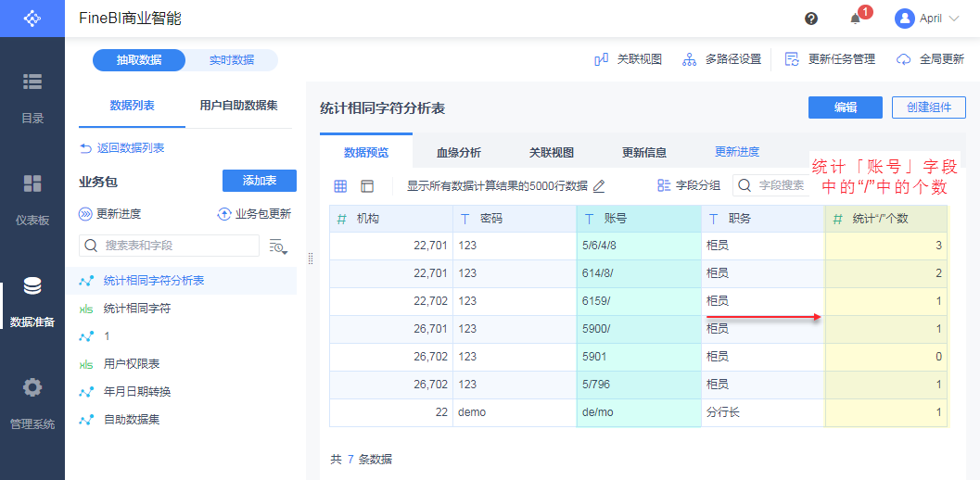Image resolution: width=980 pixels, height=480 pixels.
Task: Click 返回数据列表 link
Action: pos(122,148)
